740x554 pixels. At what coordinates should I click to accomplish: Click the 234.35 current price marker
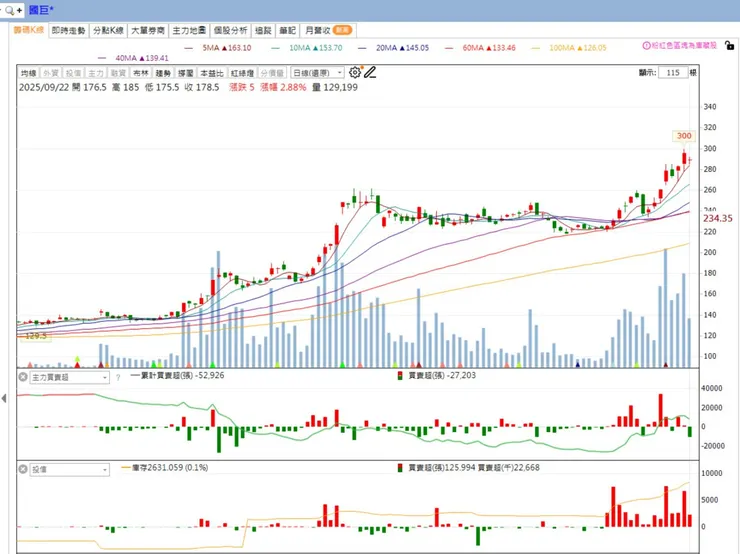point(718,218)
